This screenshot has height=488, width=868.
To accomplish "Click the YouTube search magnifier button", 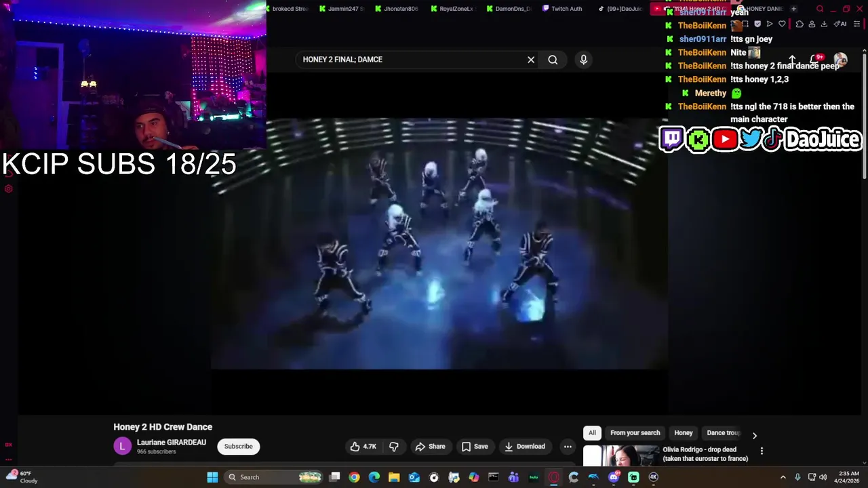I will [x=553, y=60].
